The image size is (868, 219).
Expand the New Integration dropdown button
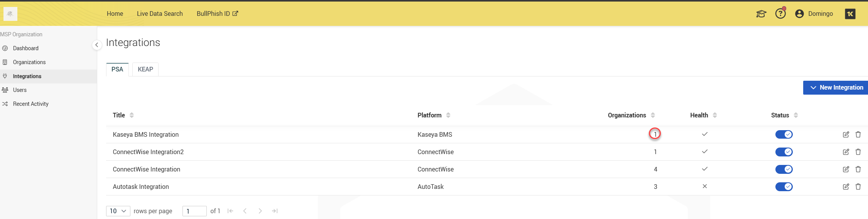[x=836, y=88]
